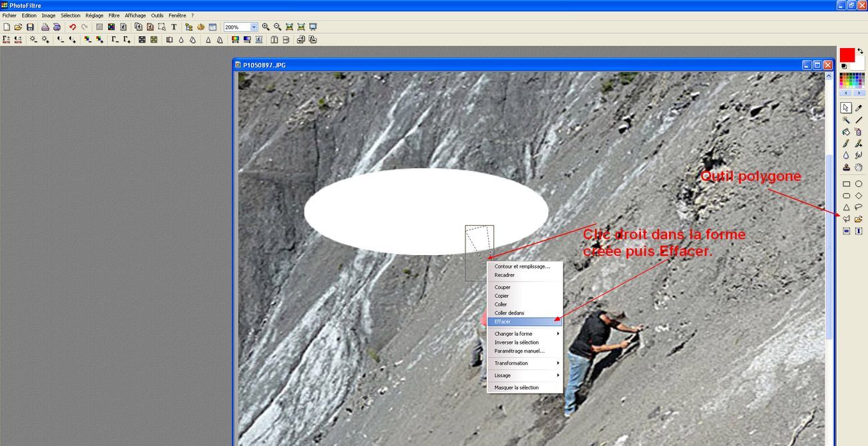Click Inverser la sélection entry

click(x=525, y=343)
